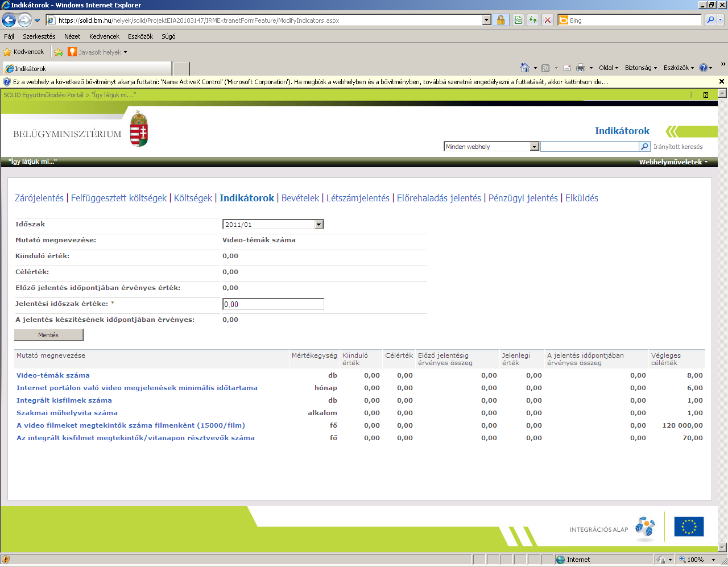The width and height of the screenshot is (728, 567).
Task: Go to the Költségek page
Action: click(193, 198)
